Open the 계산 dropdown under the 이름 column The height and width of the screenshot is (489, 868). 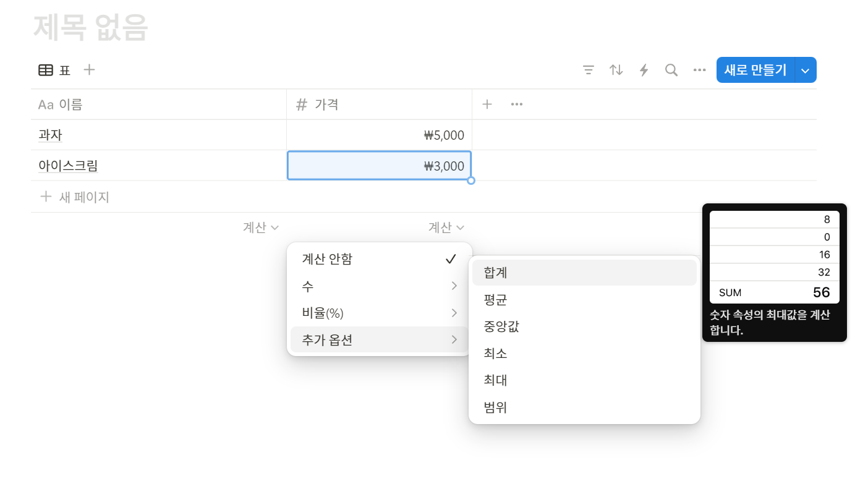click(x=261, y=227)
